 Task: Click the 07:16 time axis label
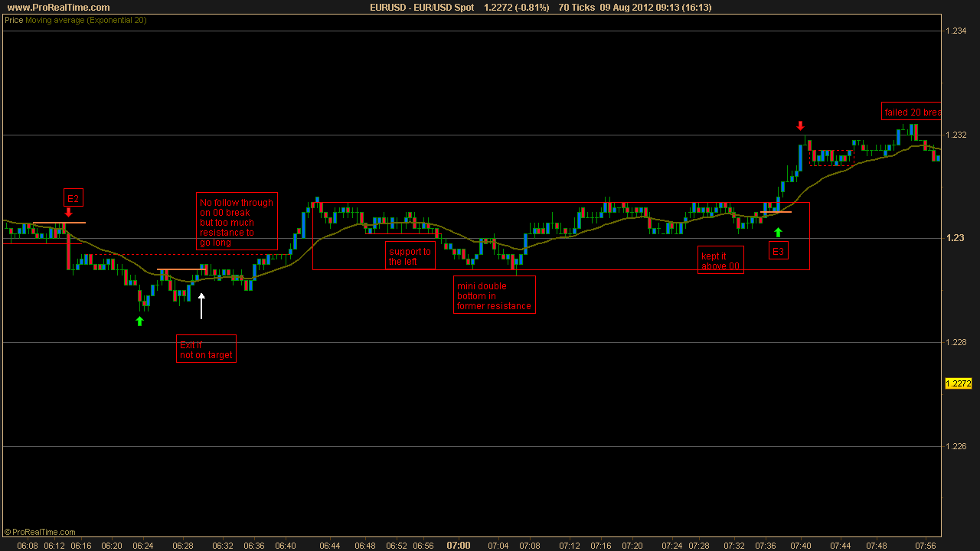[x=601, y=546]
